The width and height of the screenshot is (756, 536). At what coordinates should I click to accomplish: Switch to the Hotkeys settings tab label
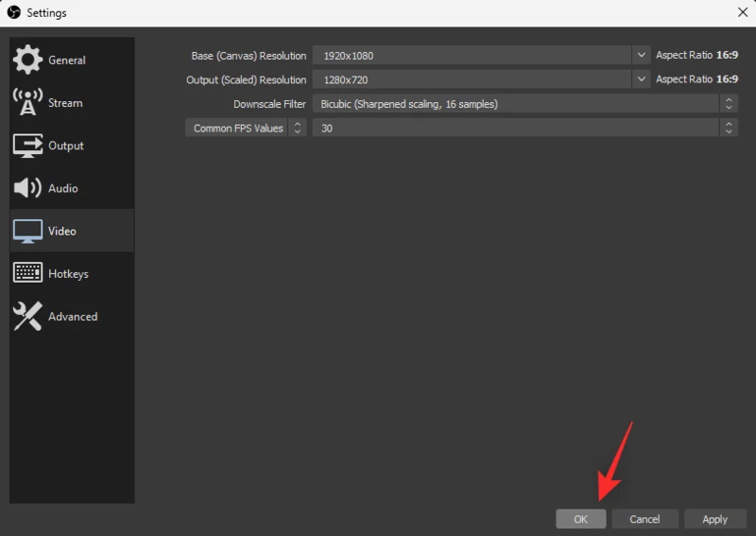(x=68, y=274)
